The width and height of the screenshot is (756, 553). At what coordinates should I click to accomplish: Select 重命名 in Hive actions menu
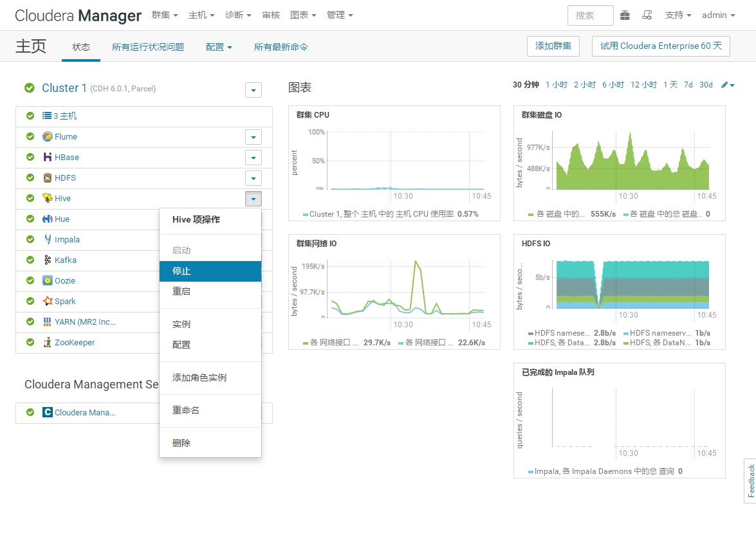coord(210,410)
